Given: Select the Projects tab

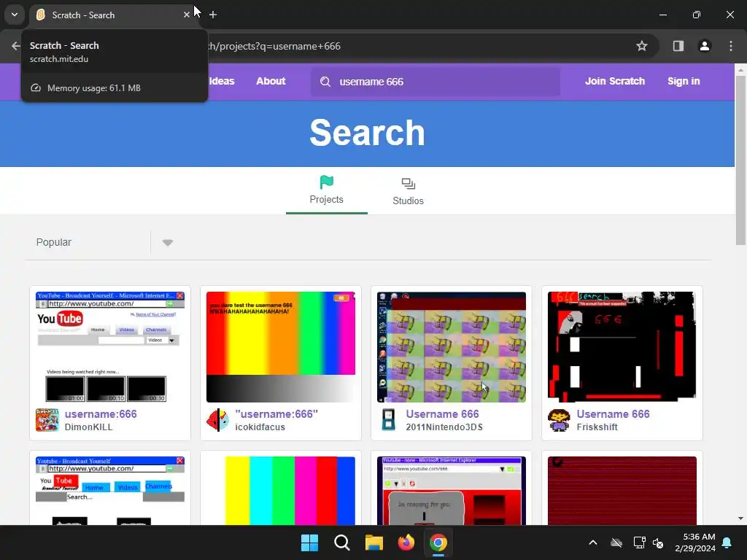Looking at the screenshot, I should click(326, 190).
